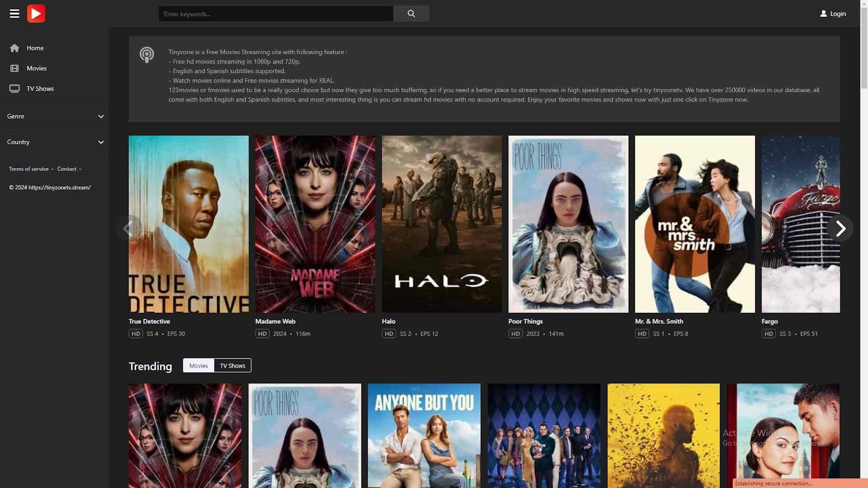Viewport: 868px width, 488px height.
Task: Open the Contact link
Action: click(x=67, y=169)
